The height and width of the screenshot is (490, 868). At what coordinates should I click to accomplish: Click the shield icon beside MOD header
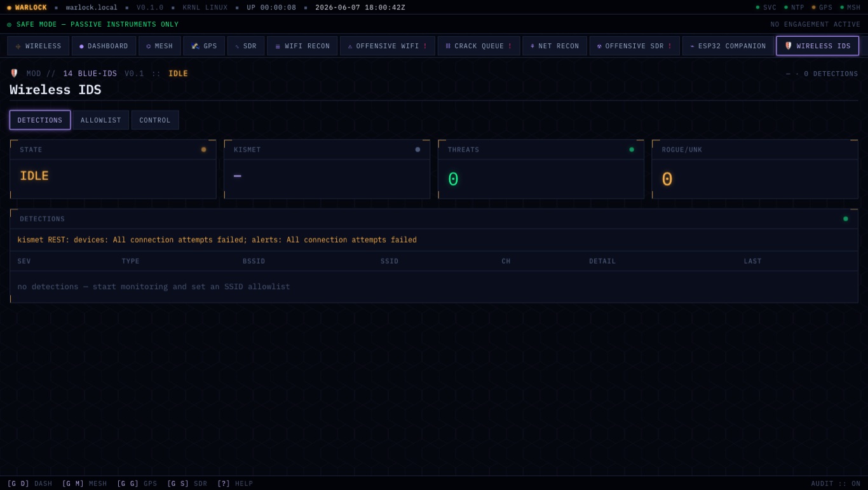pyautogui.click(x=14, y=73)
